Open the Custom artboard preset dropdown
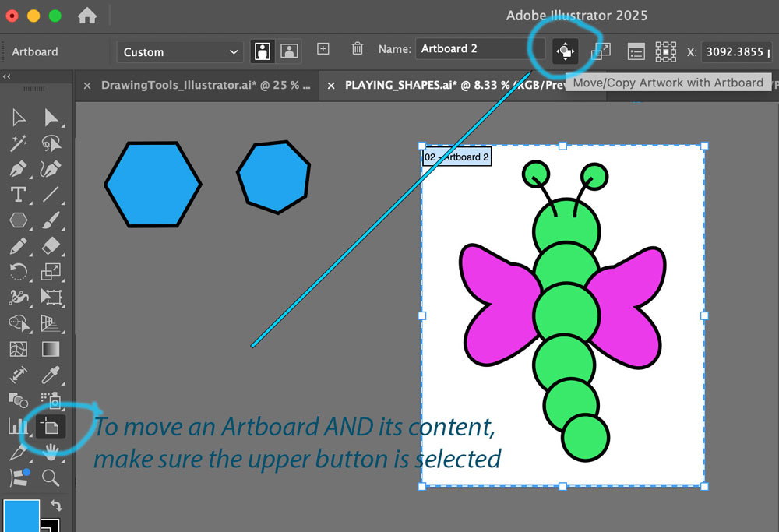Image resolution: width=779 pixels, height=532 pixels. point(180,52)
